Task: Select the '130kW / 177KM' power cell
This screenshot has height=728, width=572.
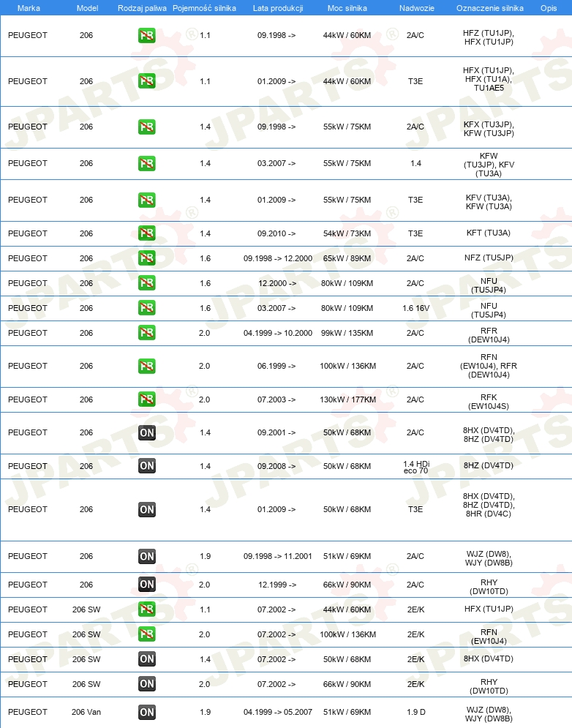Action: (347, 399)
